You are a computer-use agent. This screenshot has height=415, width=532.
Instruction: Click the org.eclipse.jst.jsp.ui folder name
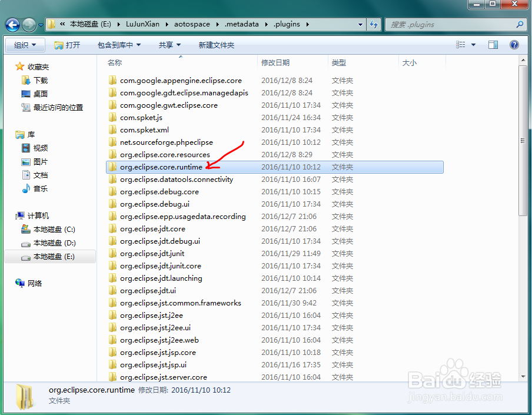[154, 365]
